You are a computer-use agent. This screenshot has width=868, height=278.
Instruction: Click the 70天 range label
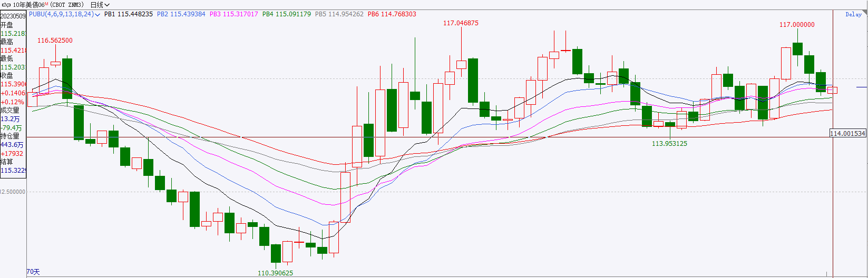(x=33, y=272)
